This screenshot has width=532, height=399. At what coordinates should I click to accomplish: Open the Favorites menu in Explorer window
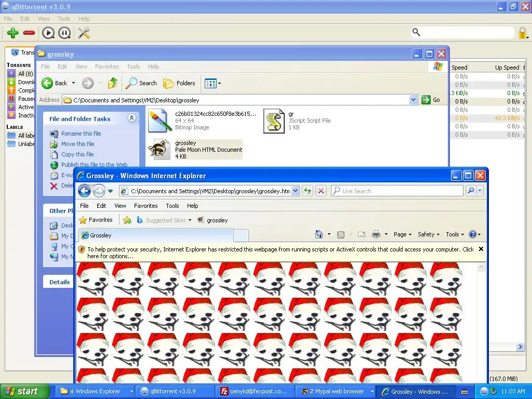[x=107, y=66]
